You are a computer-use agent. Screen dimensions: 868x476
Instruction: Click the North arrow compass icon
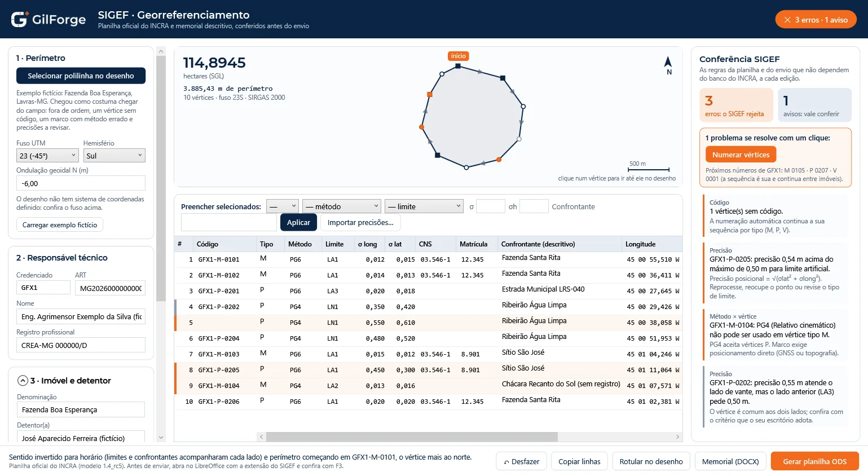(668, 65)
